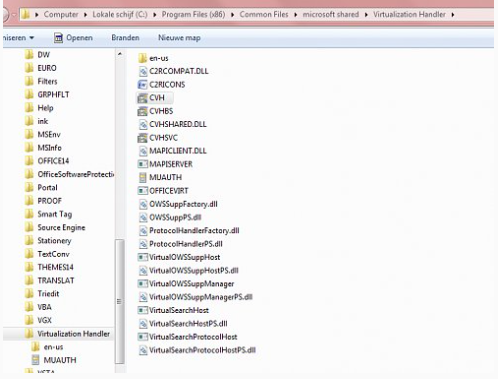Go to Program Files (x86) in address bar
The image size is (498, 379).
pyautogui.click(x=193, y=15)
